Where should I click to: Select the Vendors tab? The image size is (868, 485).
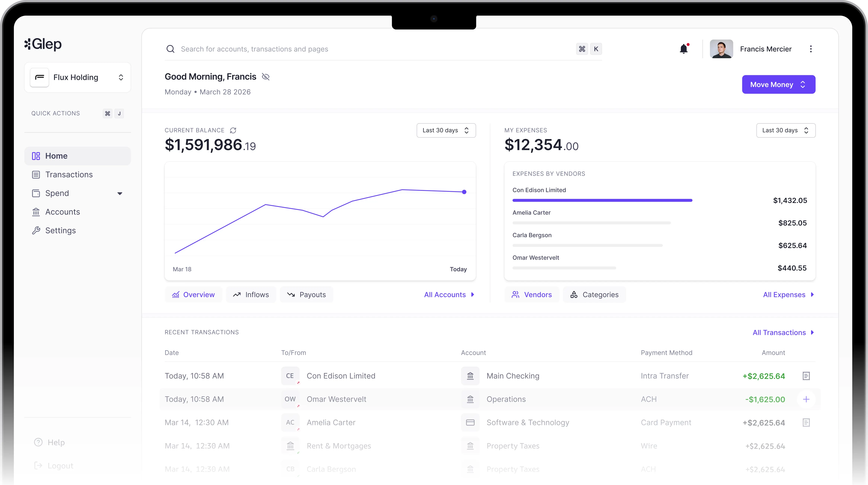coord(532,294)
